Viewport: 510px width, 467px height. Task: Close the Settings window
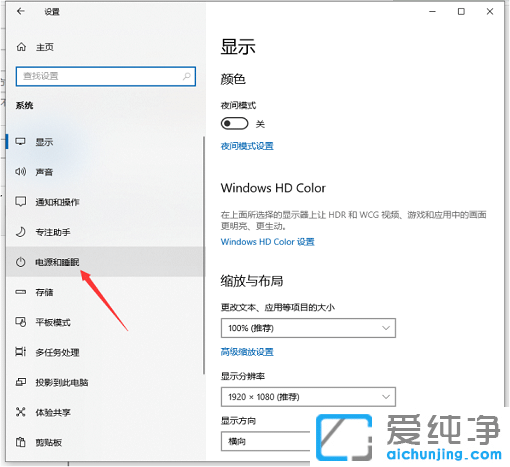click(x=490, y=12)
